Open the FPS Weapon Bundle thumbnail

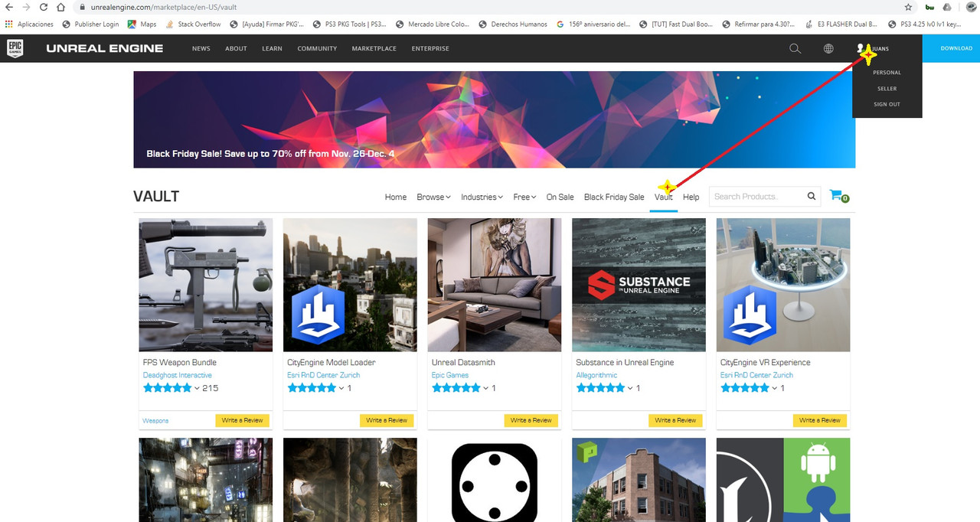click(x=206, y=285)
